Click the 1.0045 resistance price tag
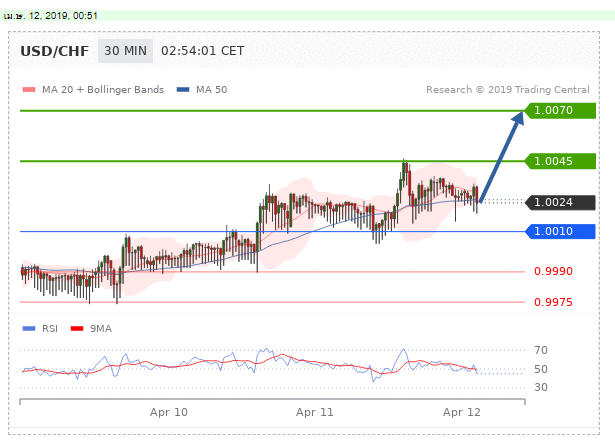The image size is (615, 445). 560,161
